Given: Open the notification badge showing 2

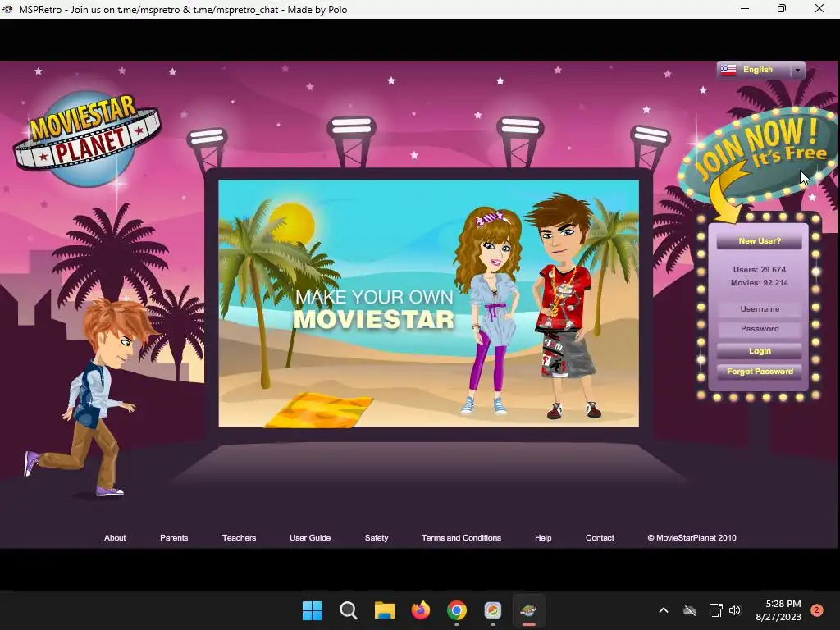Looking at the screenshot, I should point(817,610).
